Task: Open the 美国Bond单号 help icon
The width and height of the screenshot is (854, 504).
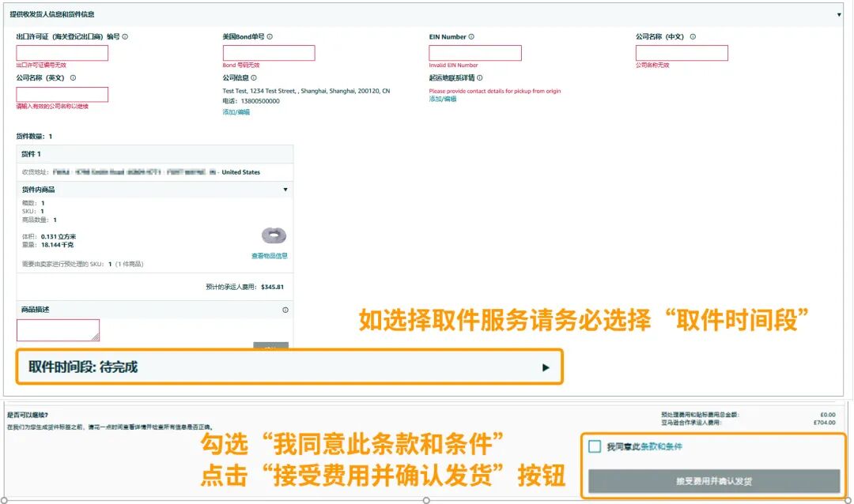Action: 270,36
